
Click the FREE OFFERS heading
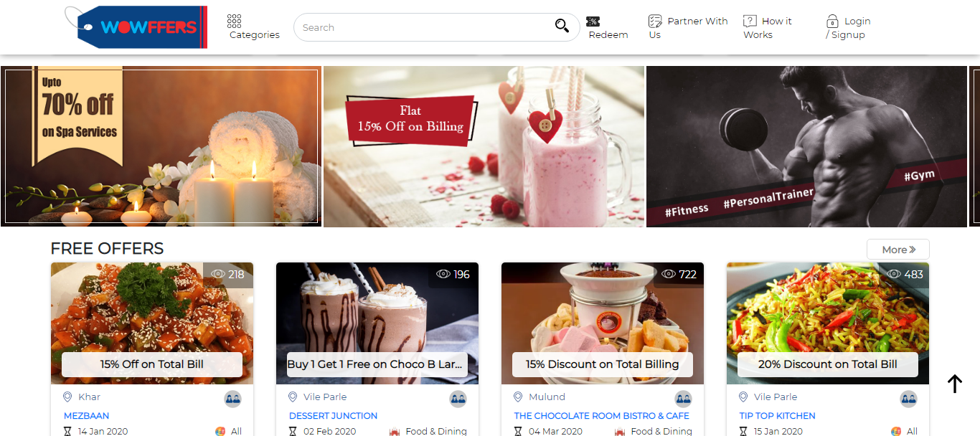click(x=107, y=249)
